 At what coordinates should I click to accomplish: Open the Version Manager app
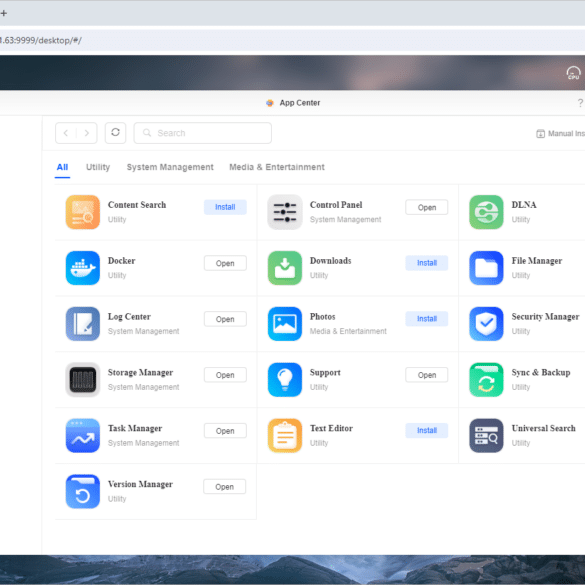[224, 487]
